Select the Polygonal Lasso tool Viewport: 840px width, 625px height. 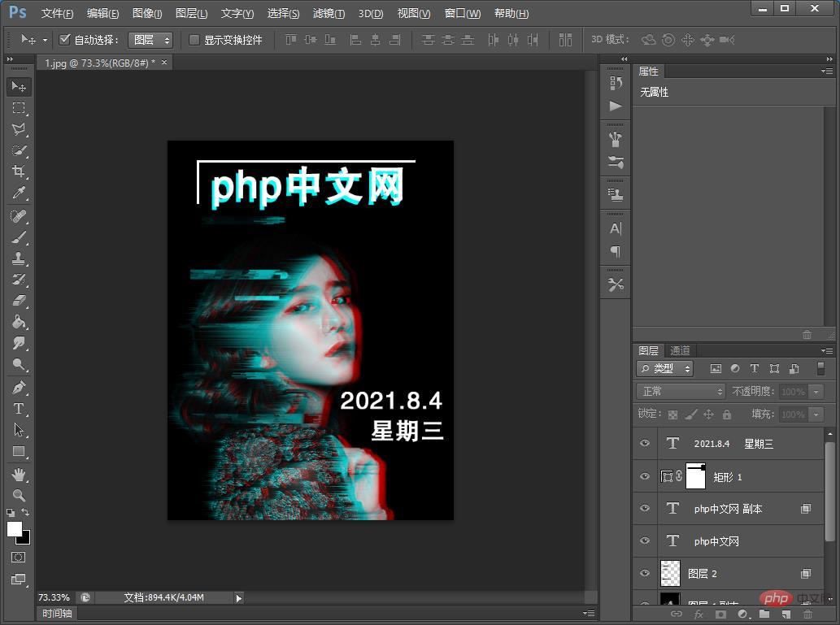pyautogui.click(x=19, y=129)
